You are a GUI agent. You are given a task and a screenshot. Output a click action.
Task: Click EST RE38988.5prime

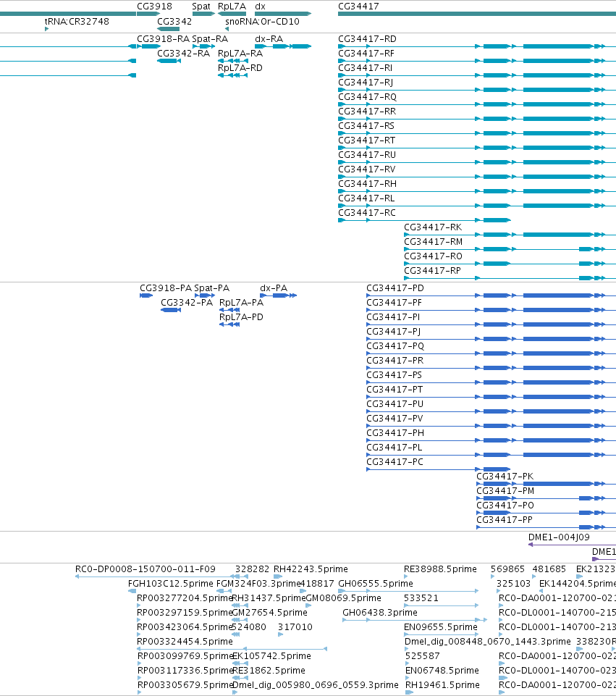(440, 569)
